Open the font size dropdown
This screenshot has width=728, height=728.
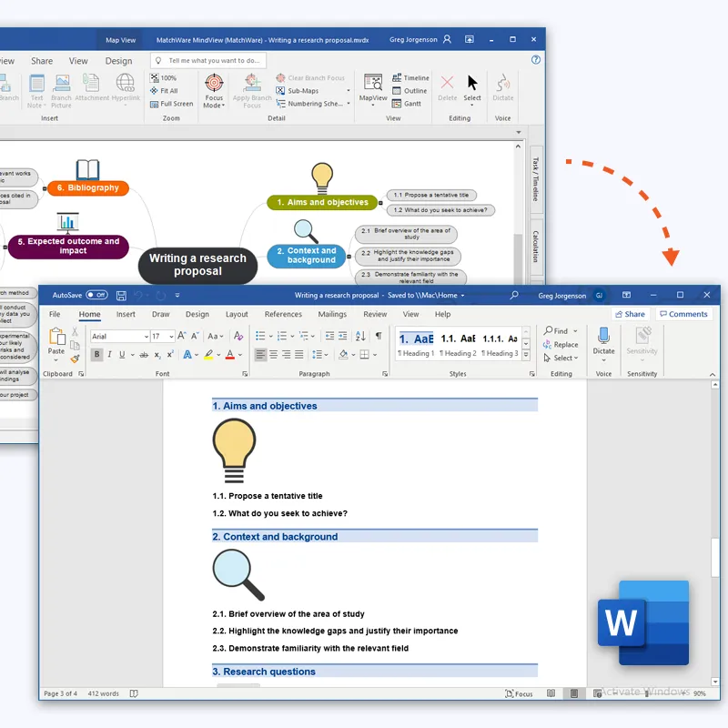pyautogui.click(x=170, y=337)
